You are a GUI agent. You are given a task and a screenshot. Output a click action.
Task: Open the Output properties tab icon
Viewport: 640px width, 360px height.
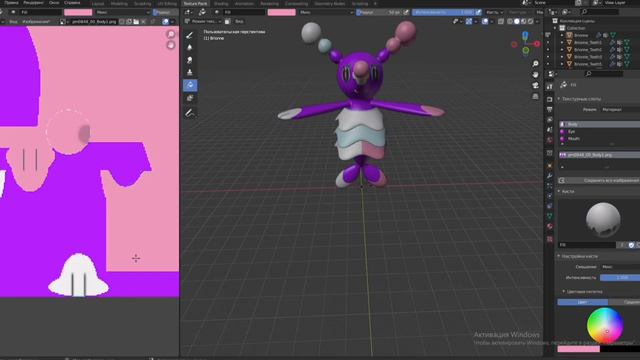click(549, 109)
